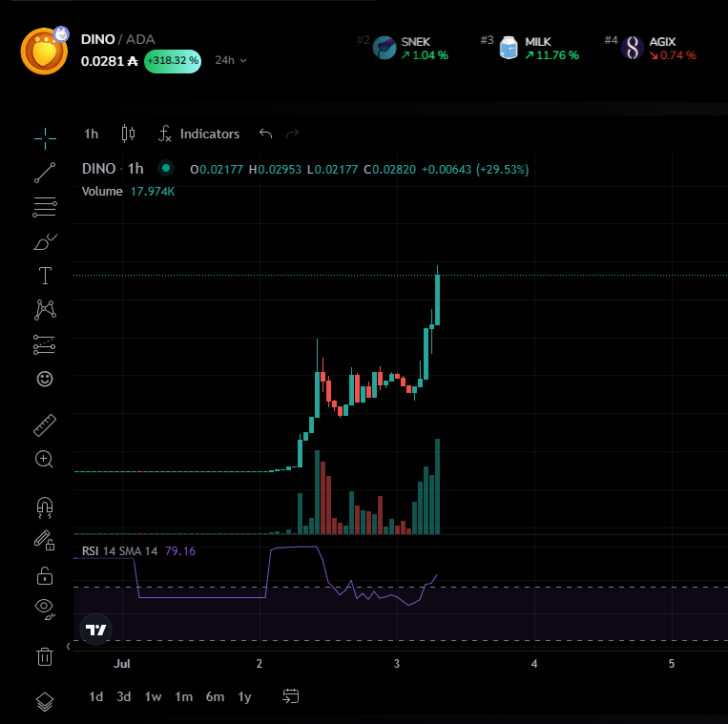Image resolution: width=728 pixels, height=724 pixels.
Task: Open the go to date calendar icon
Action: click(x=291, y=696)
